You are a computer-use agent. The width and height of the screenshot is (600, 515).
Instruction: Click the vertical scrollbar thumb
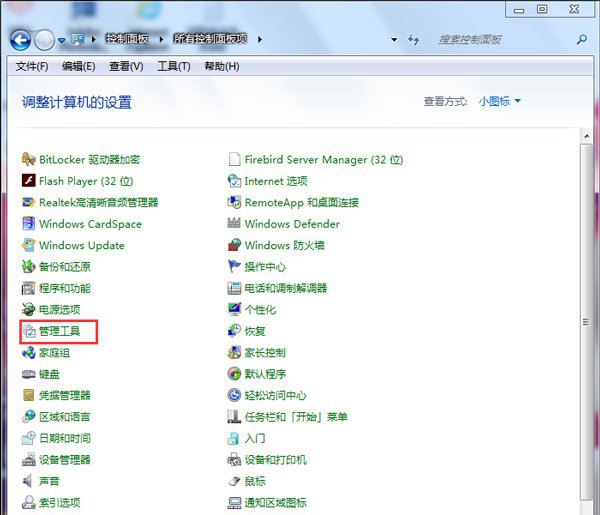click(586, 321)
